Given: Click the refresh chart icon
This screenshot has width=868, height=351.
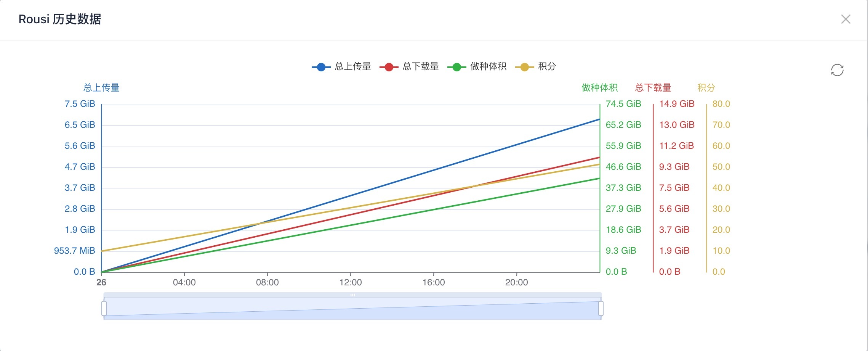Looking at the screenshot, I should coord(837,70).
